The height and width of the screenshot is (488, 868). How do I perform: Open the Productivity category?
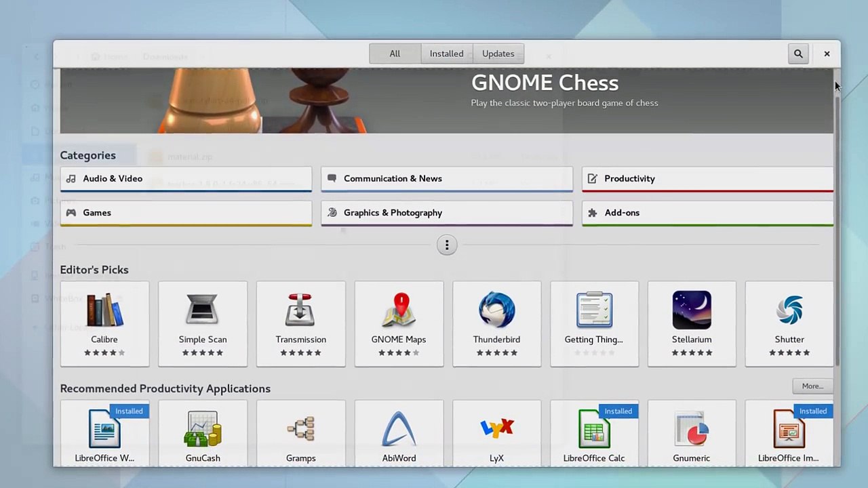707,180
